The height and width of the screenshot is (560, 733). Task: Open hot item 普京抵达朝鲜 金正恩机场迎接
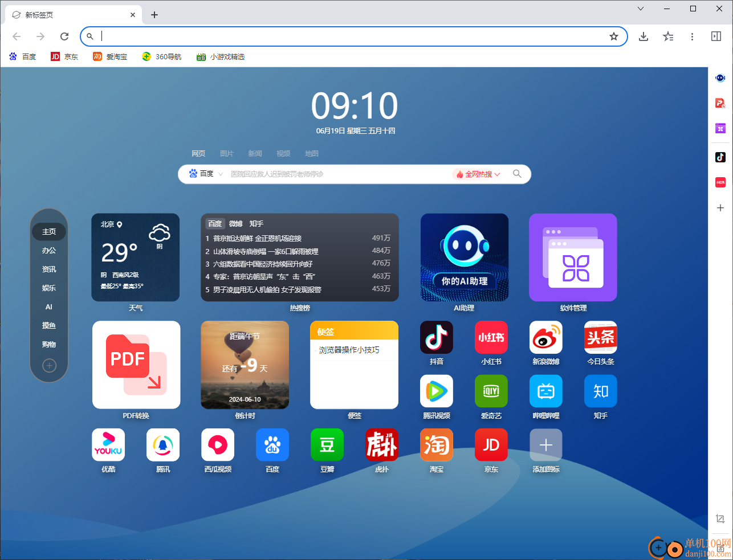coord(257,239)
